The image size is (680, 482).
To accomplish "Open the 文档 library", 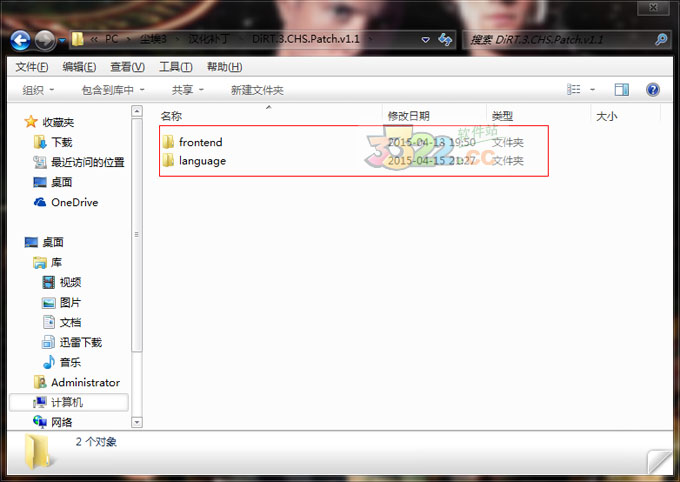I will pos(70,322).
